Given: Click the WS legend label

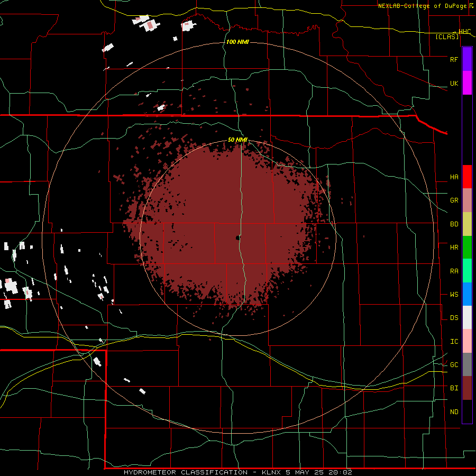Looking at the screenshot, I should pos(454,295).
